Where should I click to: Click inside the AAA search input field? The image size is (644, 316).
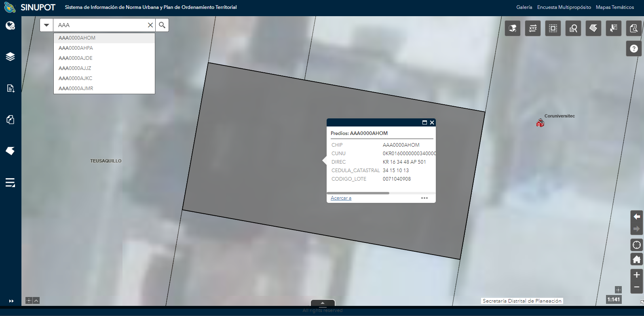[101, 25]
